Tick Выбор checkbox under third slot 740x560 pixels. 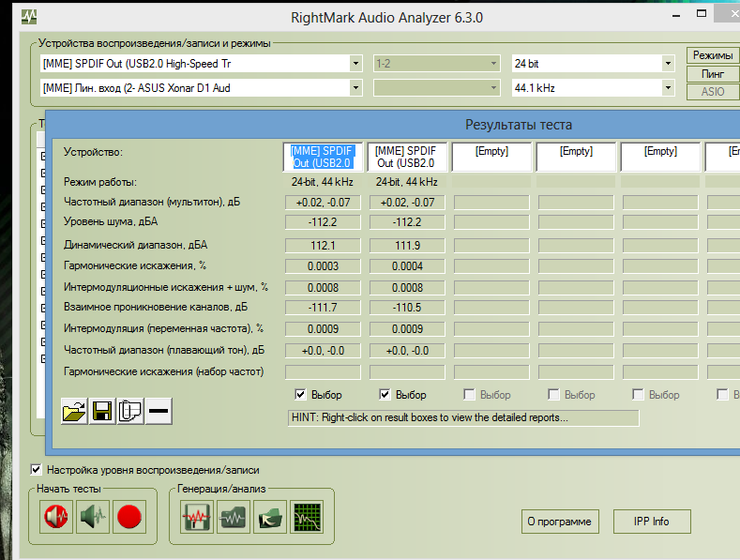[469, 394]
